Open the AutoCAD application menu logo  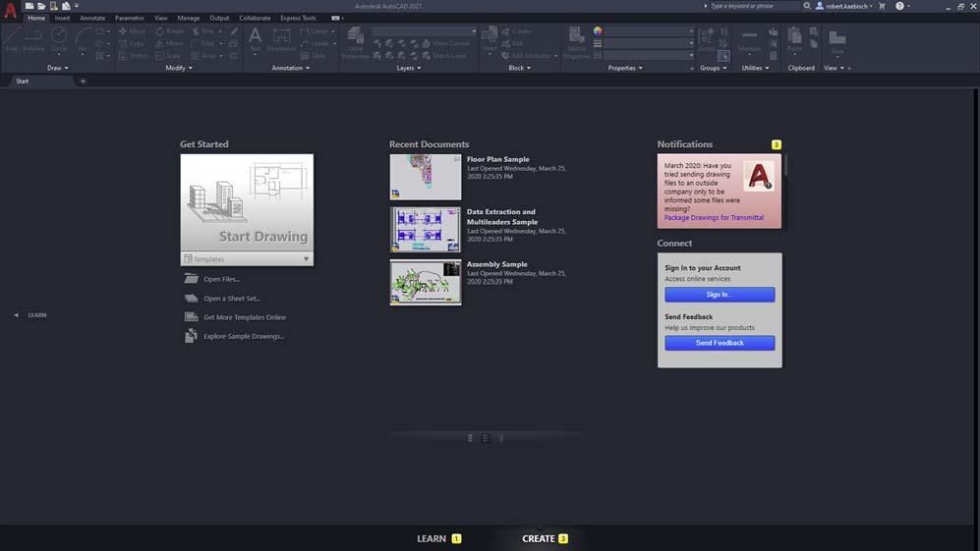click(10, 10)
